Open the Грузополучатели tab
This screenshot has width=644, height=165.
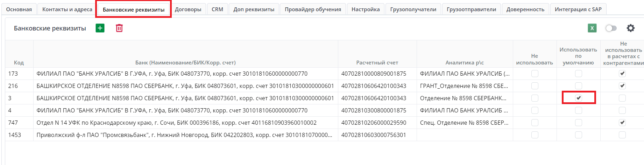413,9
